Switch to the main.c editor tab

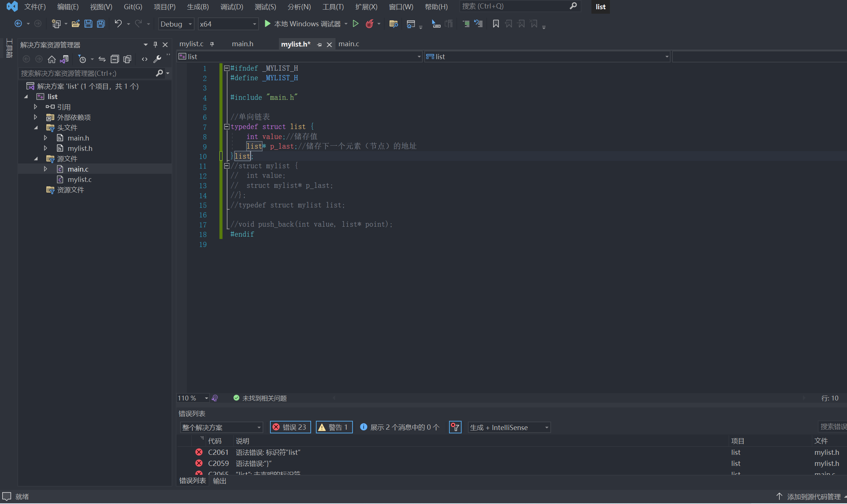tap(348, 44)
